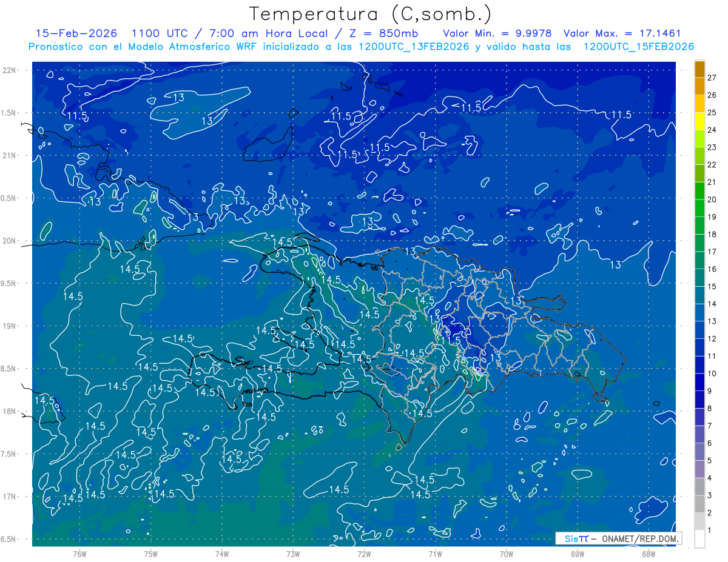Select the "15-Feb-2026" forecast date text
This screenshot has height=562, width=728.
coord(76,33)
